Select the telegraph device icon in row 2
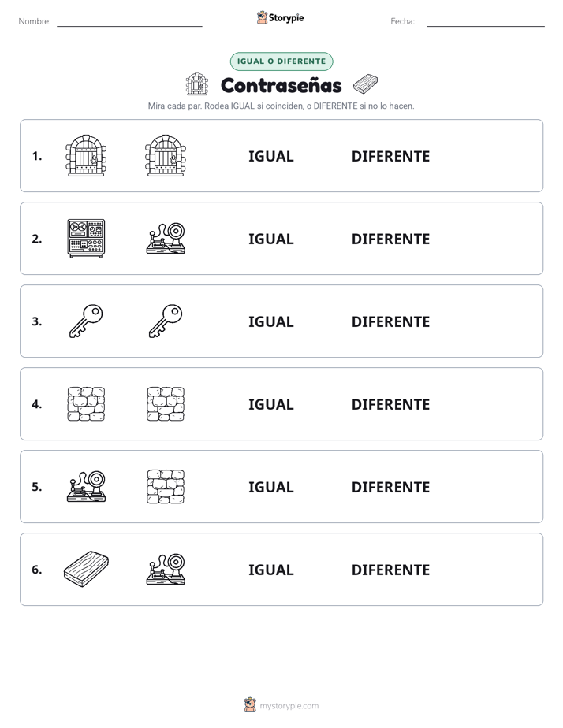The width and height of the screenshot is (563, 728). [x=166, y=238]
